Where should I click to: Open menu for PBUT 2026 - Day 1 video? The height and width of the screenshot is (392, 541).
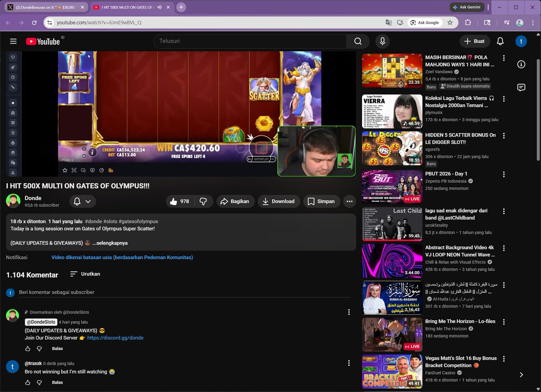click(x=504, y=174)
